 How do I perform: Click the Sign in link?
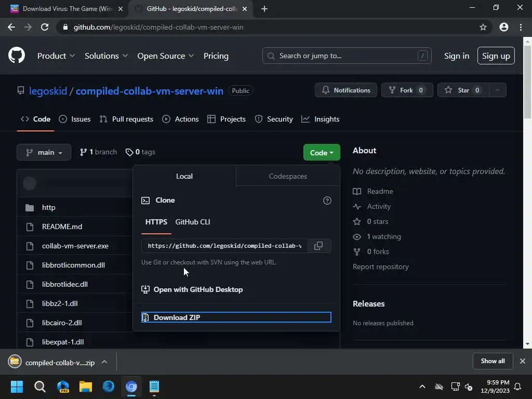point(457,56)
